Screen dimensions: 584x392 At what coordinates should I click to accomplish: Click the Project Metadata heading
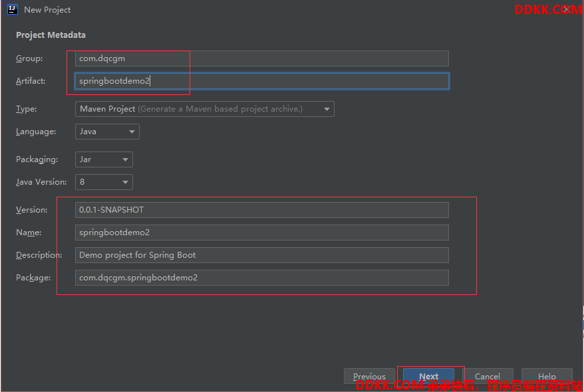[51, 35]
